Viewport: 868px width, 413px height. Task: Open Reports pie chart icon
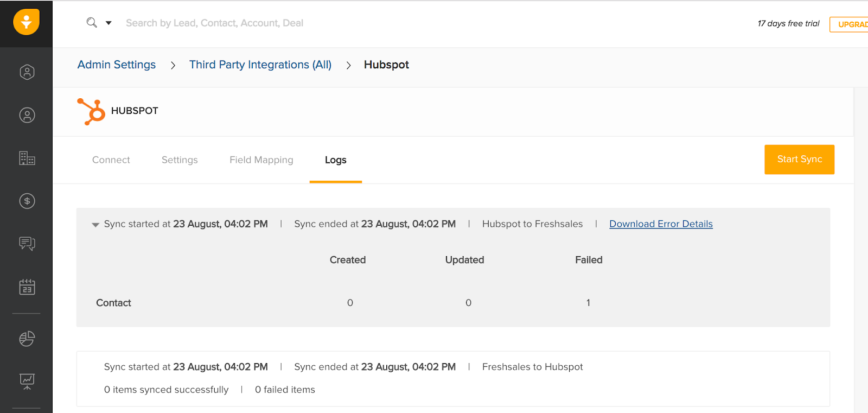click(x=27, y=339)
